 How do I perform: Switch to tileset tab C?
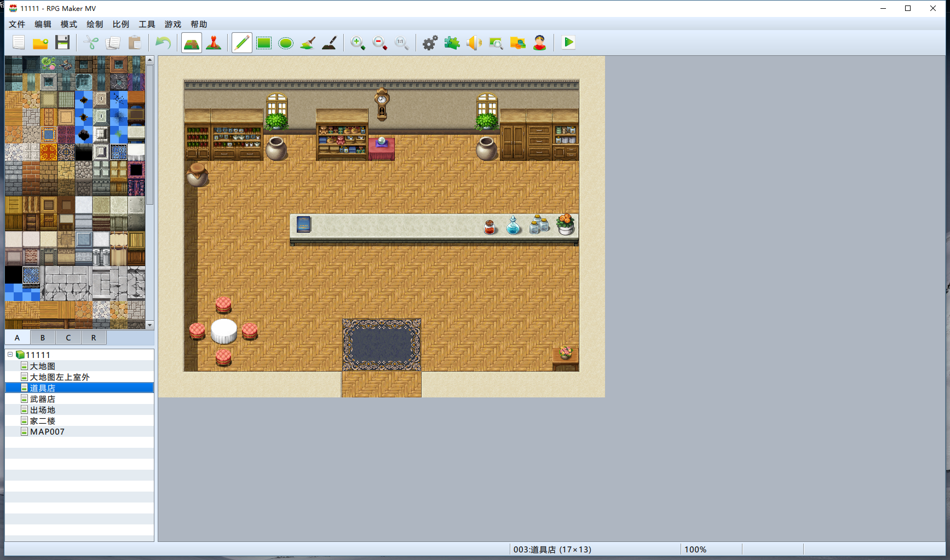(68, 338)
